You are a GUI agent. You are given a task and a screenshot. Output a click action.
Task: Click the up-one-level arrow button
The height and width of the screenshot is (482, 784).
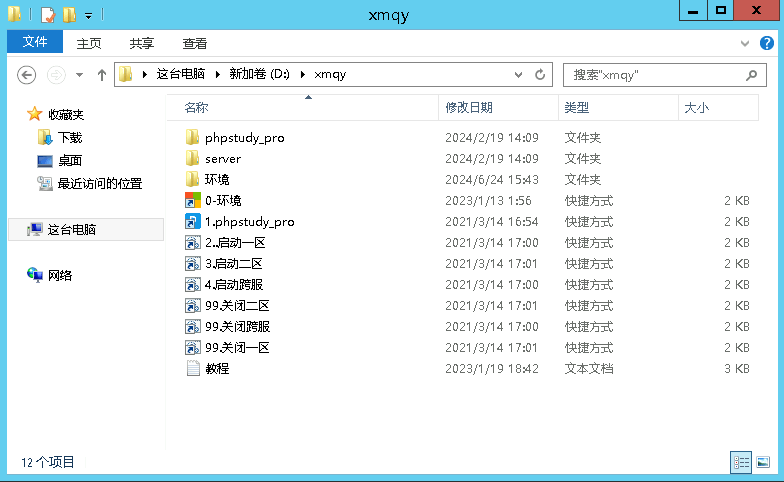[x=101, y=75]
